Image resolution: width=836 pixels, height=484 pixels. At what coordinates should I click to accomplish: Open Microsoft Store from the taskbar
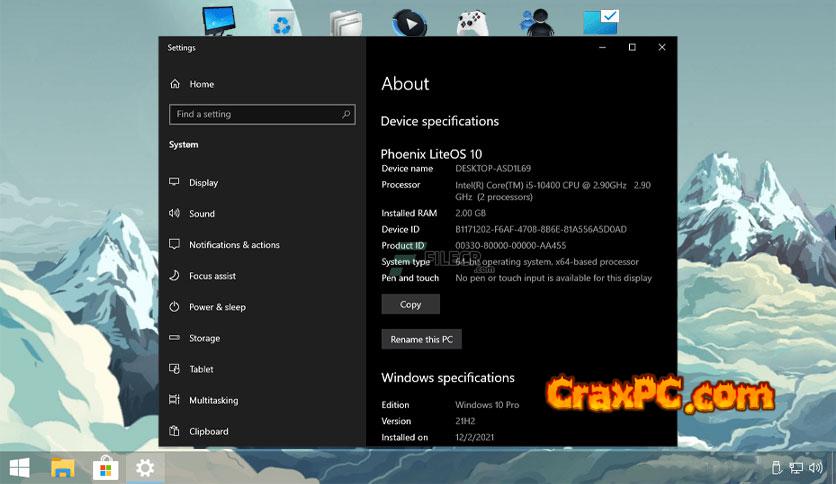coord(104,467)
